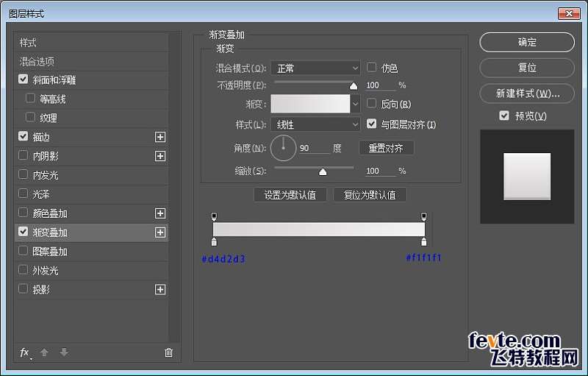Click the move effect down arrow
Viewport: 588px width, 376px height.
[x=64, y=352]
